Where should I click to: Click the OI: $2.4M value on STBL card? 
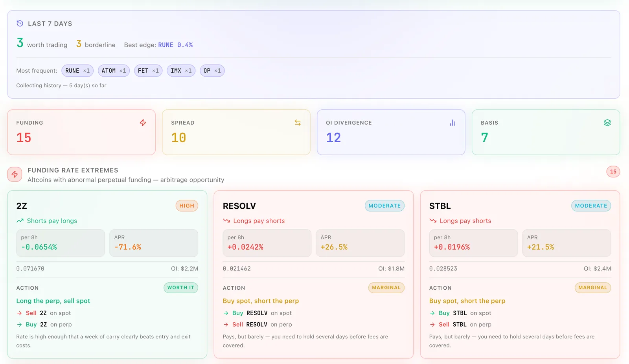click(x=597, y=269)
